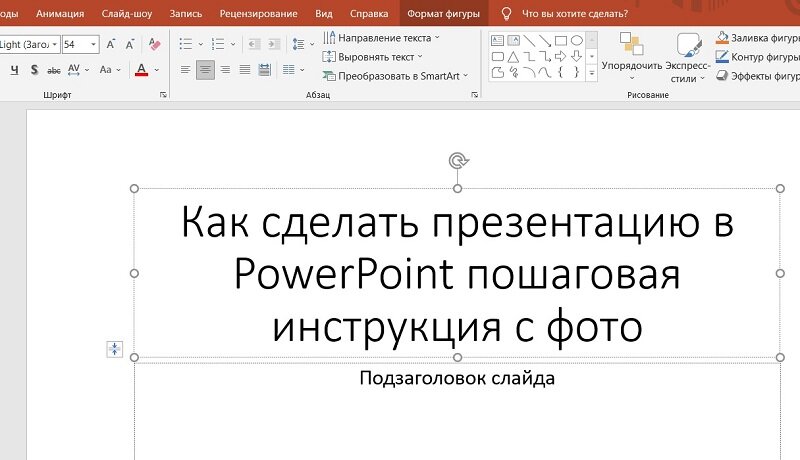Screen dimensions: 800x460
Task: Open Экспресс-стили gallery
Action: click(688, 57)
